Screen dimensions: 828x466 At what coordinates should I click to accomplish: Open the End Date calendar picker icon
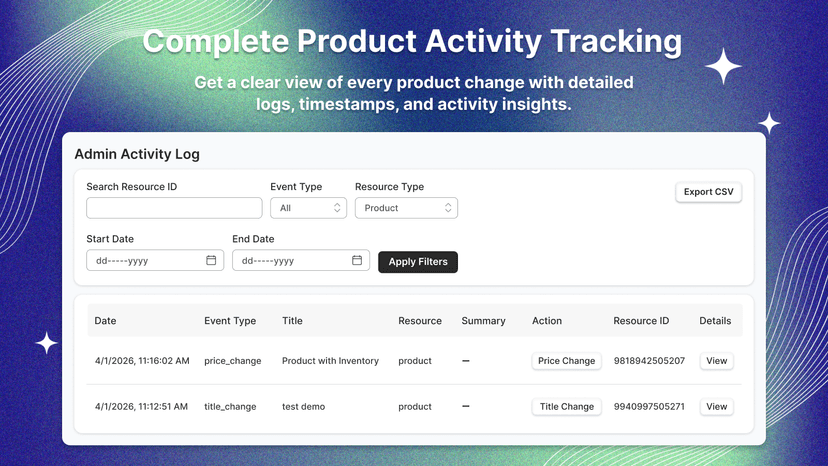click(357, 260)
